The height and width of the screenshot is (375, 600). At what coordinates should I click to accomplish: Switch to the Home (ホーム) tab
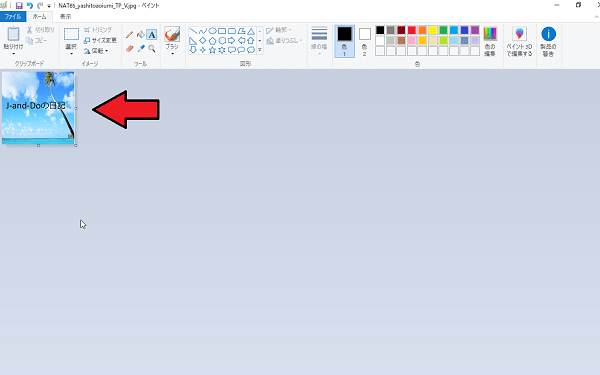39,16
